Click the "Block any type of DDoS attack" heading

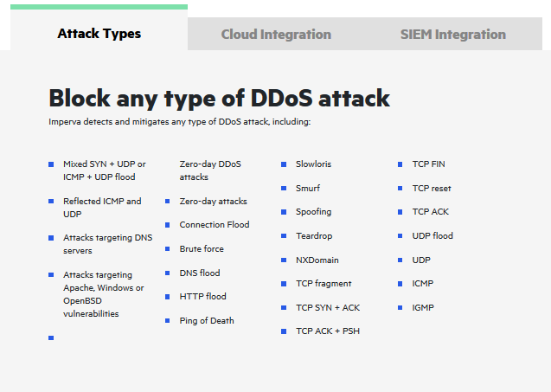pyautogui.click(x=219, y=98)
